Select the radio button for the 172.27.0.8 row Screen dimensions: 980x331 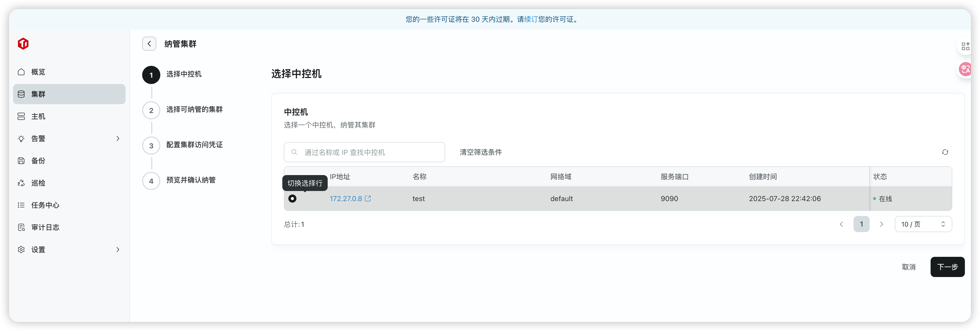[292, 199]
